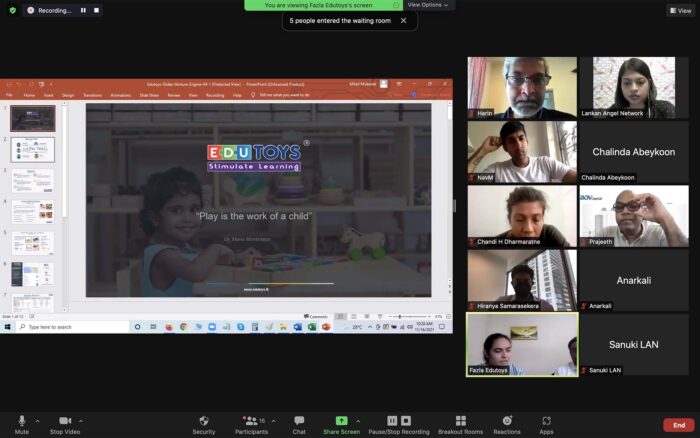Click the green encryption shield icon
This screenshot has height=438, width=700.
(x=12, y=10)
